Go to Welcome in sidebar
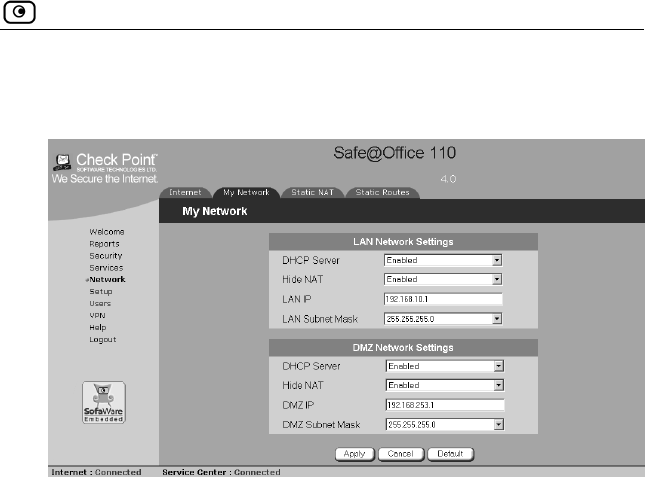Screen dimensions: 645x477 pyautogui.click(x=107, y=232)
